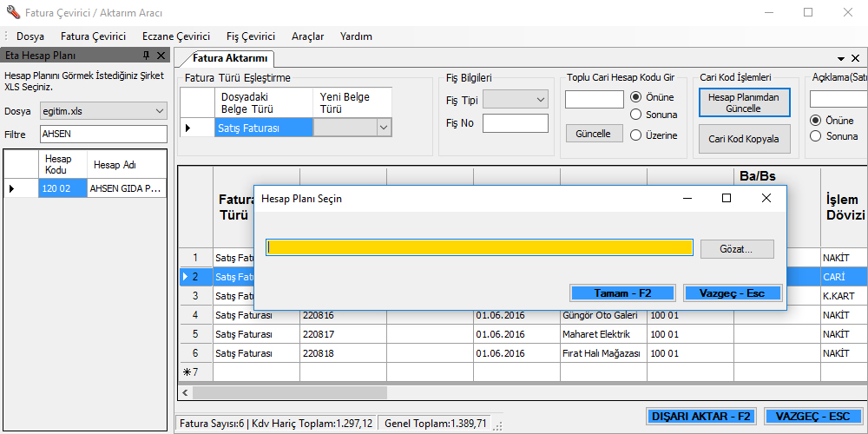Select the AHSEN GIDA account name cell

point(127,188)
